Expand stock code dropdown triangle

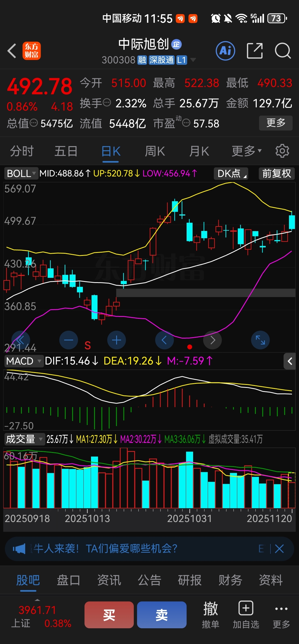click(193, 60)
